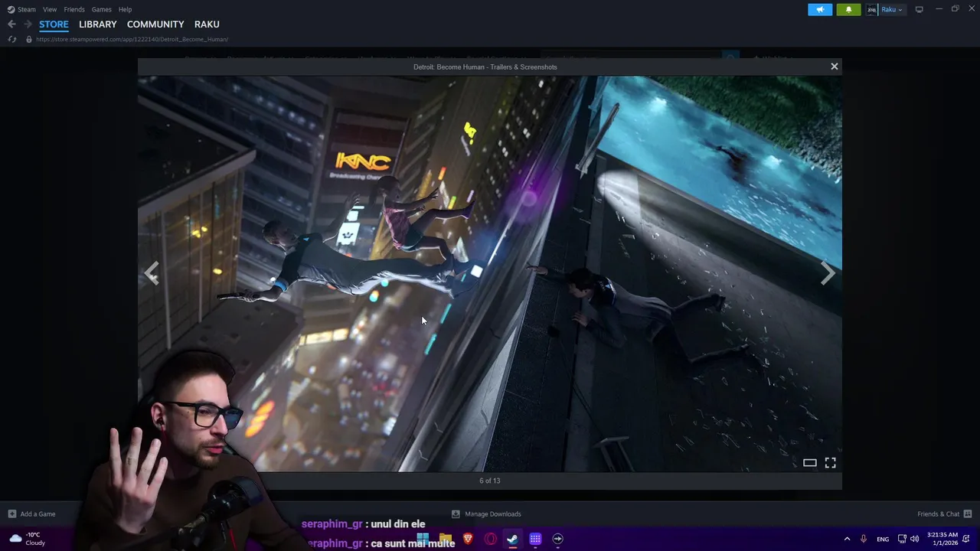The image size is (980, 551).
Task: Open the RAKU profile tab
Action: coord(207,24)
